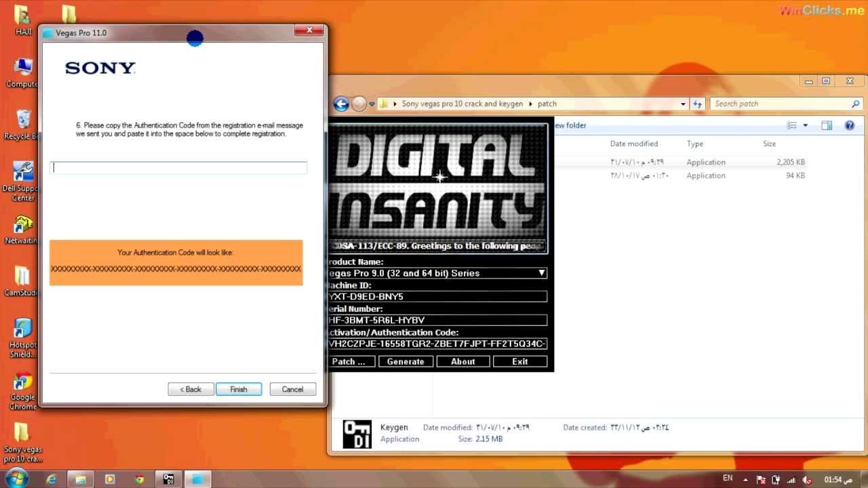The width and height of the screenshot is (868, 488).
Task: Open the HAJI folder desktop icon
Action: click(x=22, y=20)
